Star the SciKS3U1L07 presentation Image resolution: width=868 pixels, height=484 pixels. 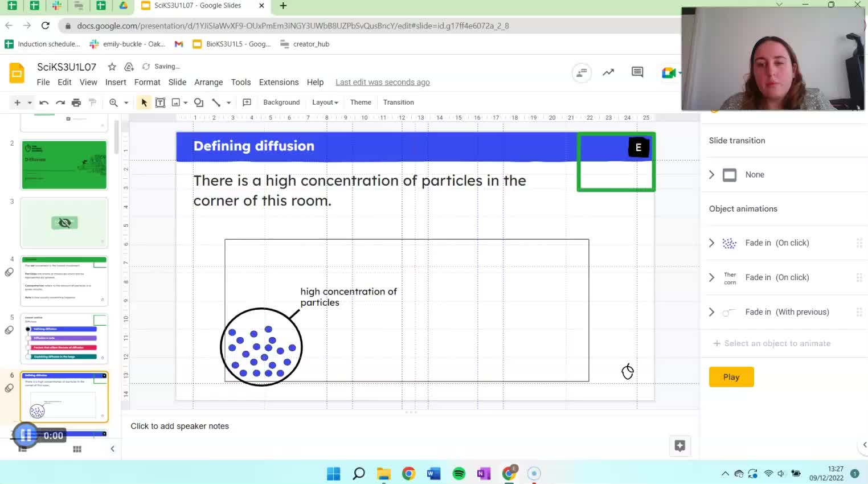pos(112,67)
